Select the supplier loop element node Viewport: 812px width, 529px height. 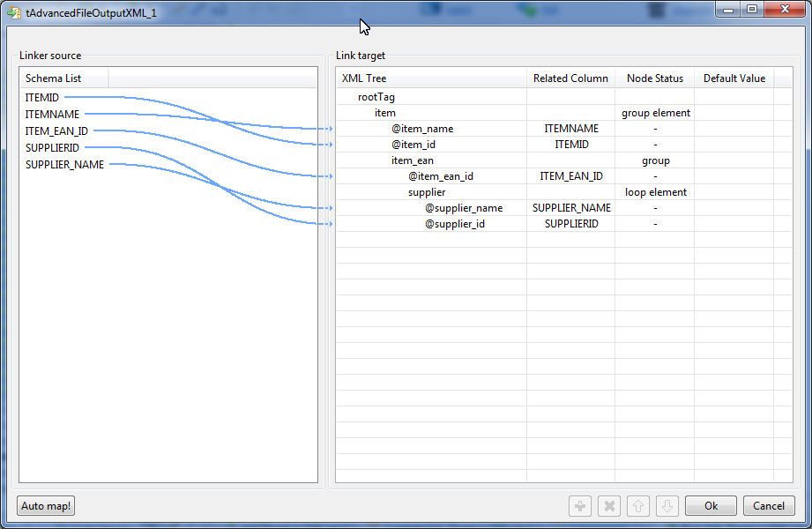coord(426,191)
